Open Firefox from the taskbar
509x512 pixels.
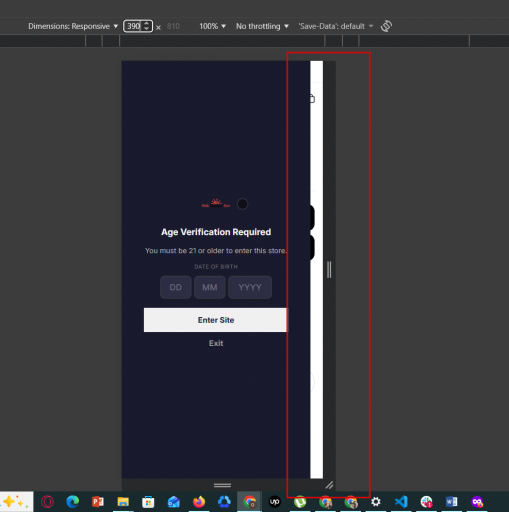(199, 502)
